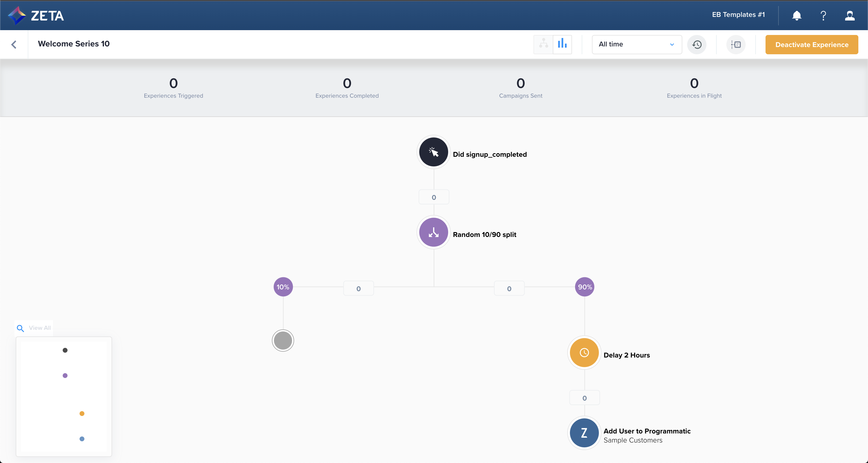Click the version history clock icon
868x463 pixels.
(x=697, y=45)
